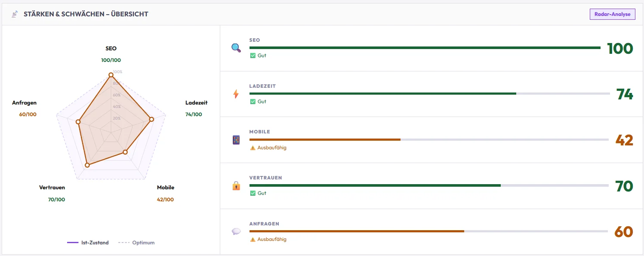The image size is (644, 256).
Task: Click the Ladezeit progress bar
Action: pos(430,94)
